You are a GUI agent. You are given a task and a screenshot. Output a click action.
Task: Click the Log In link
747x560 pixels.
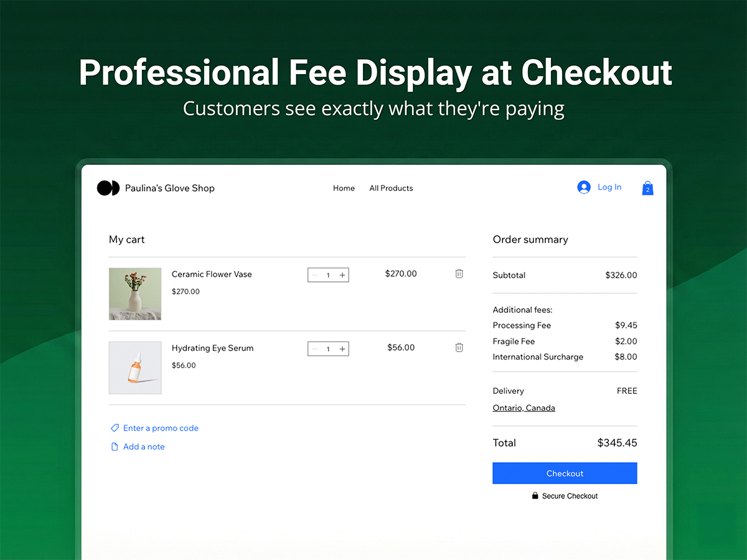[609, 187]
